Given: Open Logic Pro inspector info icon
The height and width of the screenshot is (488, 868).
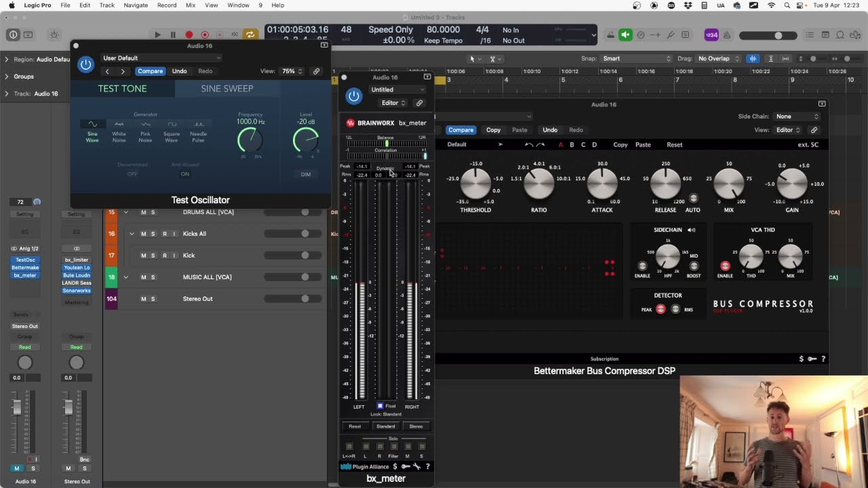Looking at the screenshot, I should [x=13, y=35].
